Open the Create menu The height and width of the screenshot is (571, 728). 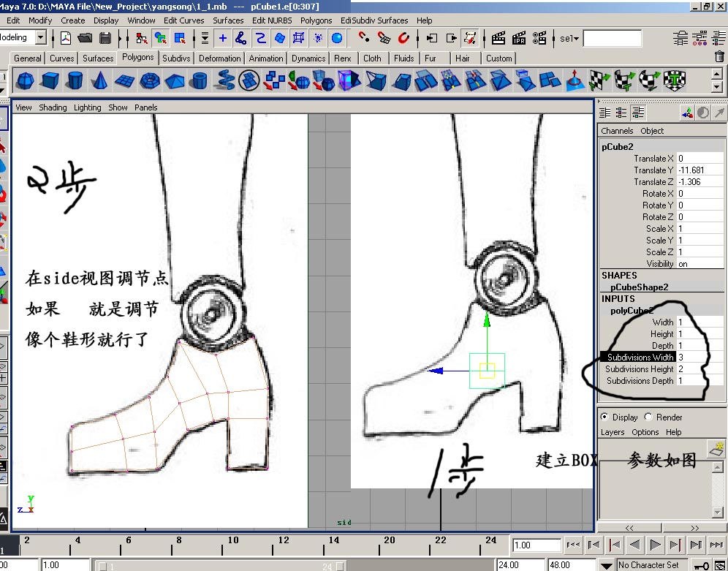[x=73, y=20]
